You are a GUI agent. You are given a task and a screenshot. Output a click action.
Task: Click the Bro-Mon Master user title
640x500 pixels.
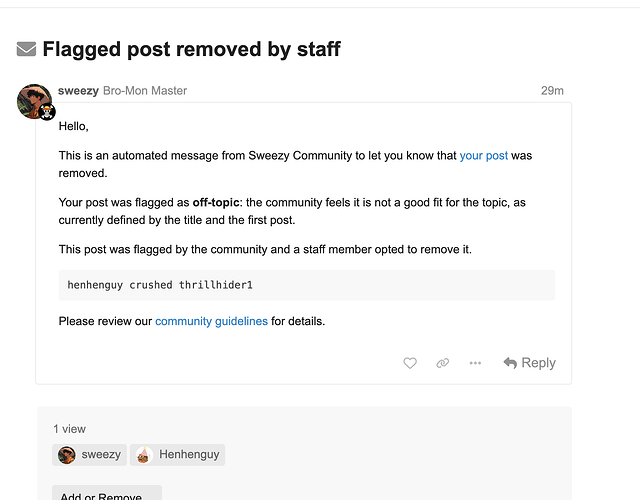[145, 90]
